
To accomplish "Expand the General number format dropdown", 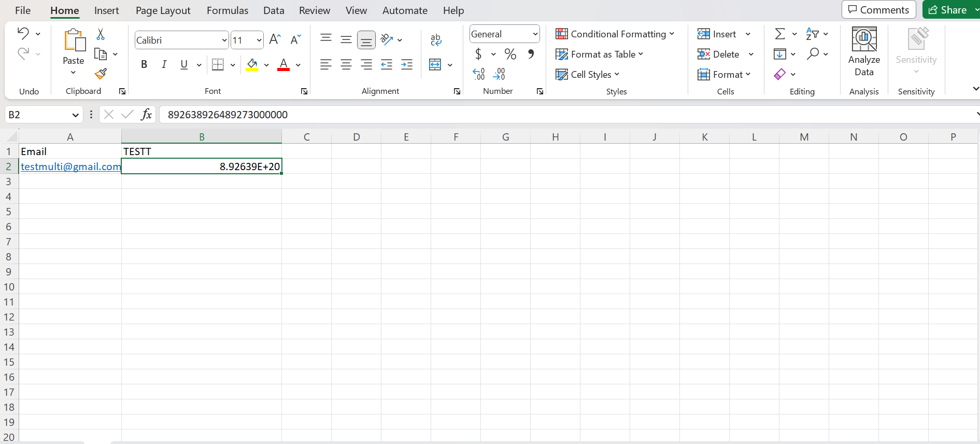I will pyautogui.click(x=535, y=34).
